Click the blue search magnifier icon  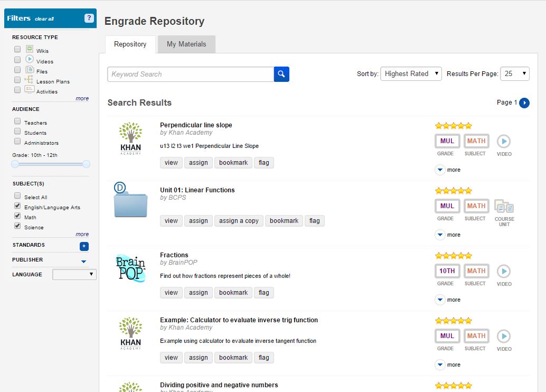point(281,74)
